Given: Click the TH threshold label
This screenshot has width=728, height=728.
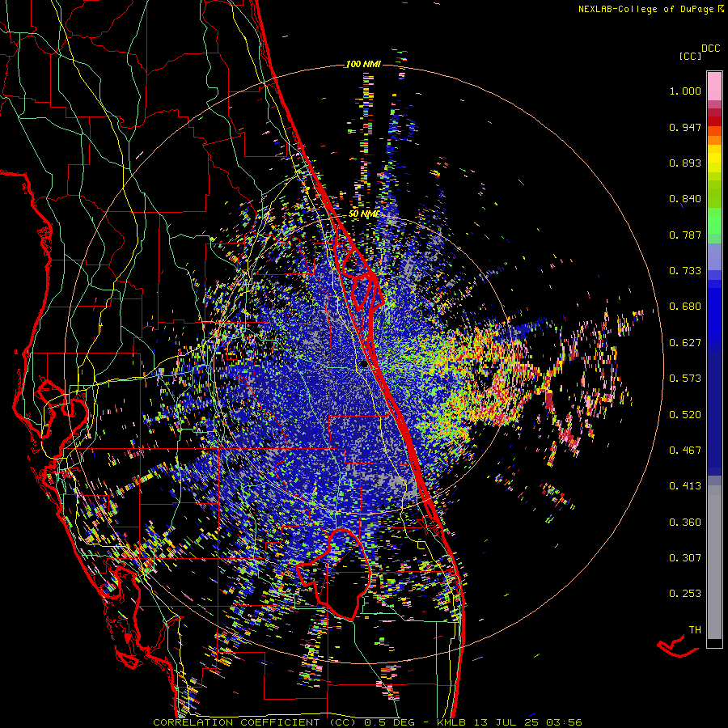Looking at the screenshot, I should pos(695,630).
